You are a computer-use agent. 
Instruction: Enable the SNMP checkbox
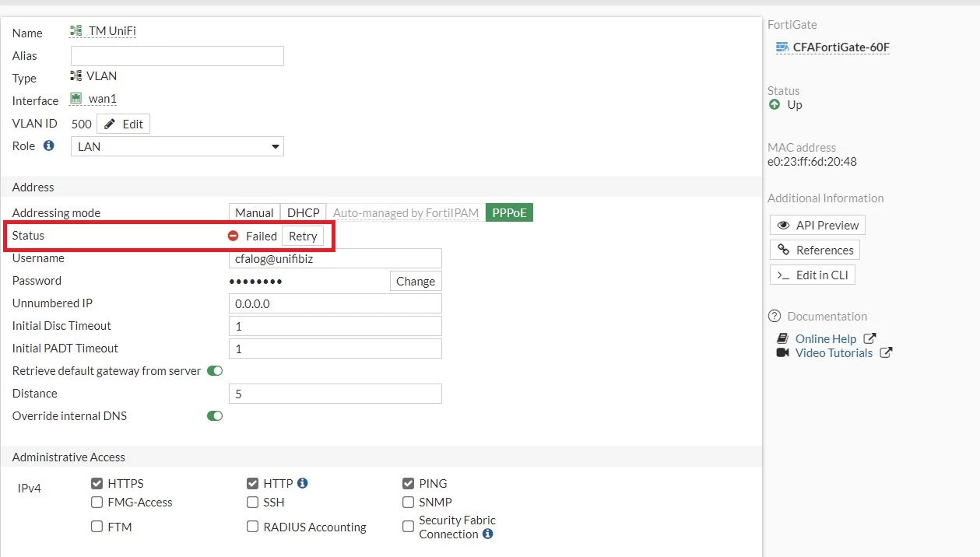[x=408, y=503]
